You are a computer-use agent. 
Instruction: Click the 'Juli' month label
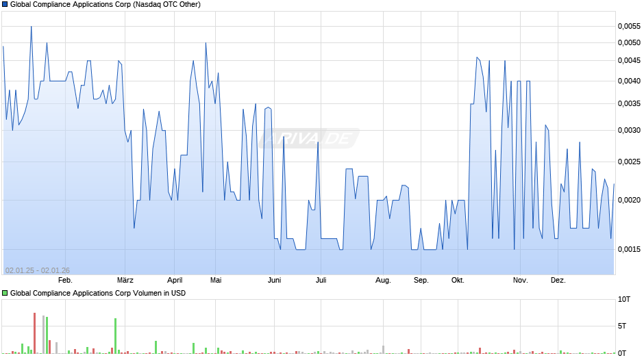click(x=321, y=281)
